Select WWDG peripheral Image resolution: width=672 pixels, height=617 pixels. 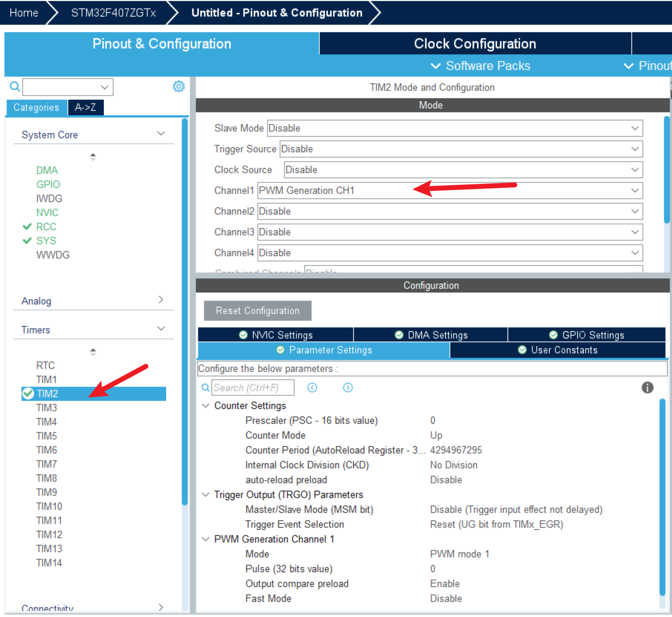tap(53, 255)
